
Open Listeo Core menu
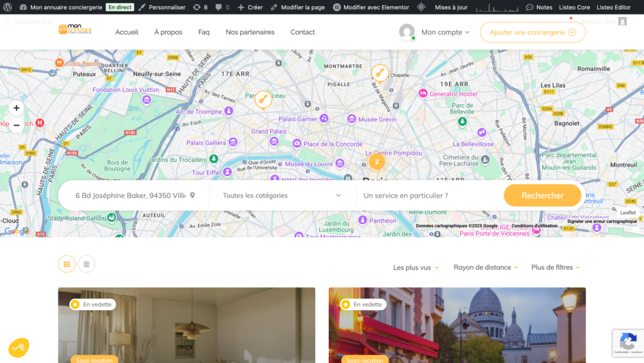point(574,7)
